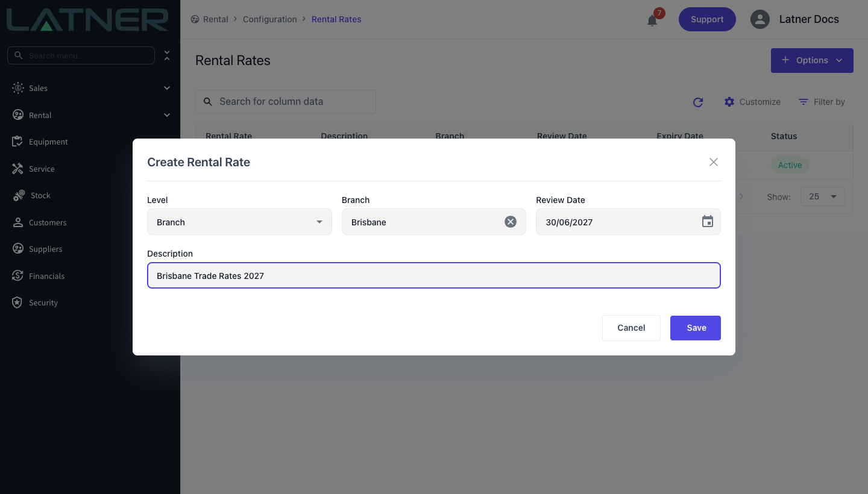Click the Review Date input field

(628, 222)
